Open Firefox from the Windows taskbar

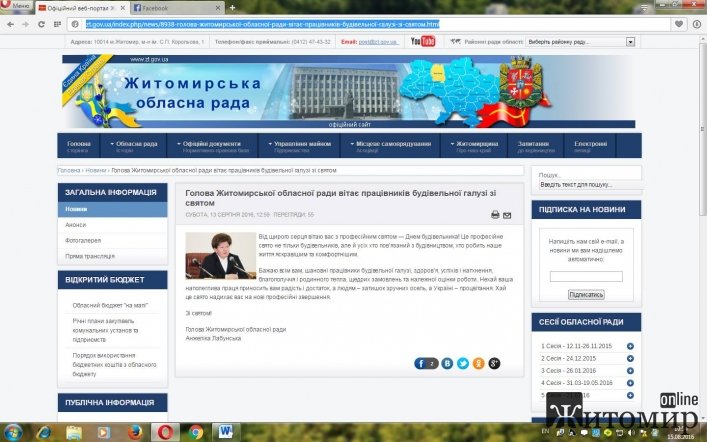coord(132,431)
